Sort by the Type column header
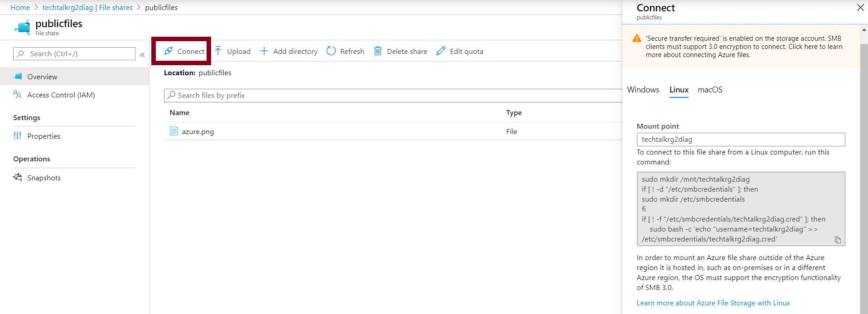Screen dimensions: 868x314 (514, 113)
